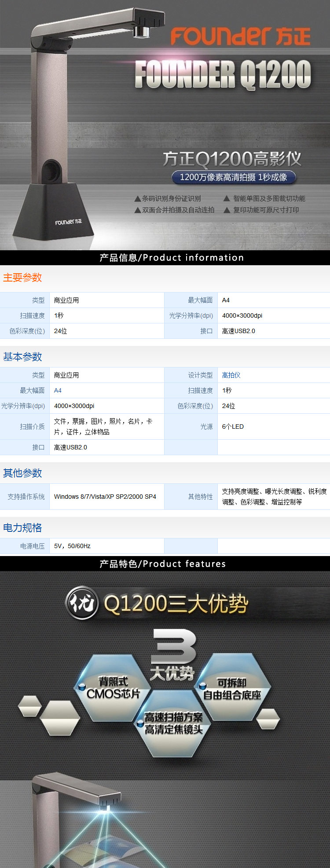Image resolution: width=330 pixels, height=868 pixels.
Task: Open the 高拍仪 design type link
Action: click(x=231, y=375)
